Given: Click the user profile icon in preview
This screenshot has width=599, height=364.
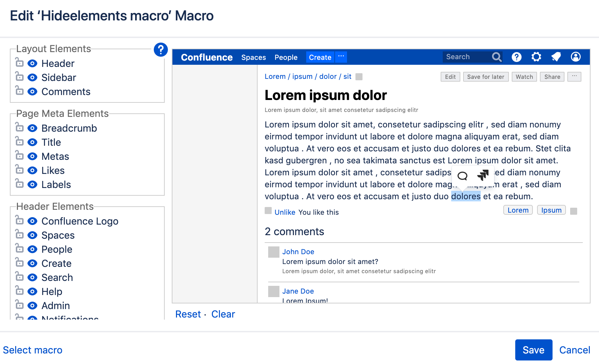Looking at the screenshot, I should pos(575,57).
